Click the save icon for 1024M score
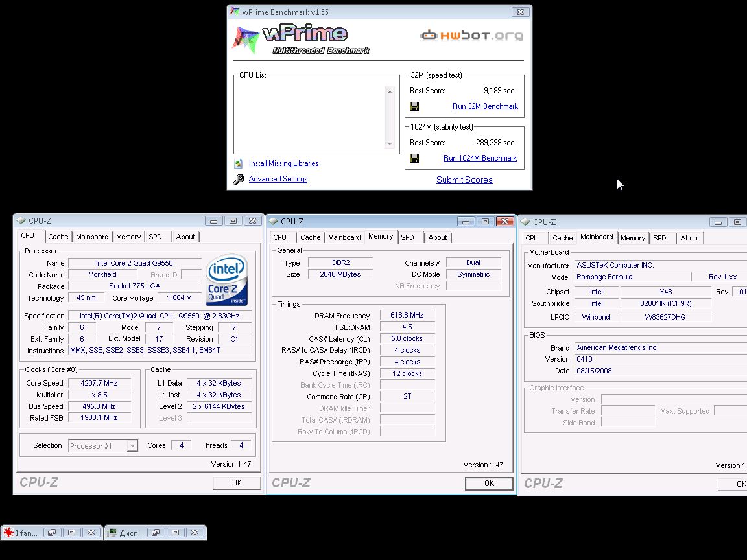Viewport: 747px width, 560px height. (414, 158)
